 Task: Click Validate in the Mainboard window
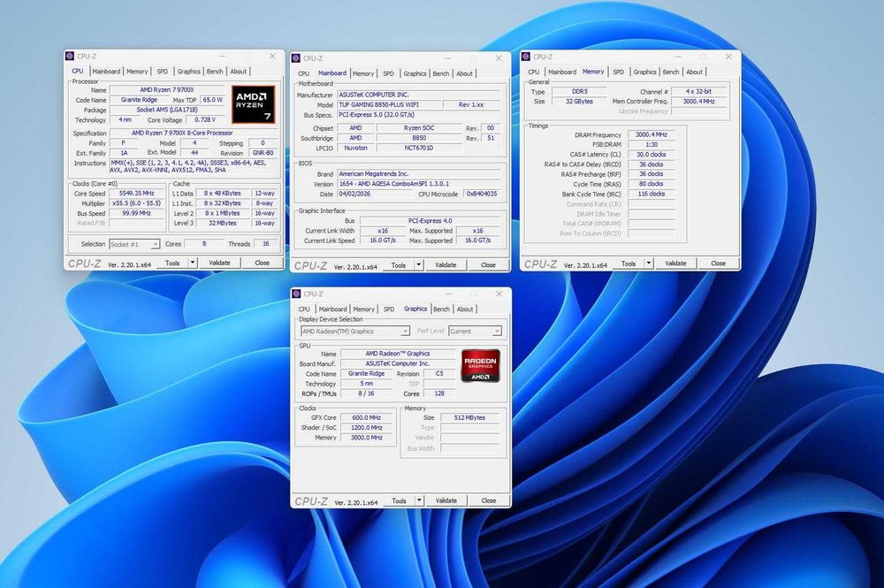446,264
